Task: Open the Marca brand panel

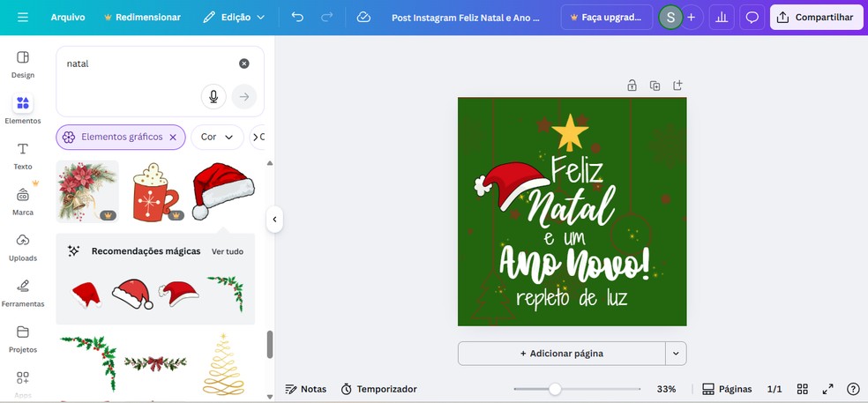Action: [23, 201]
